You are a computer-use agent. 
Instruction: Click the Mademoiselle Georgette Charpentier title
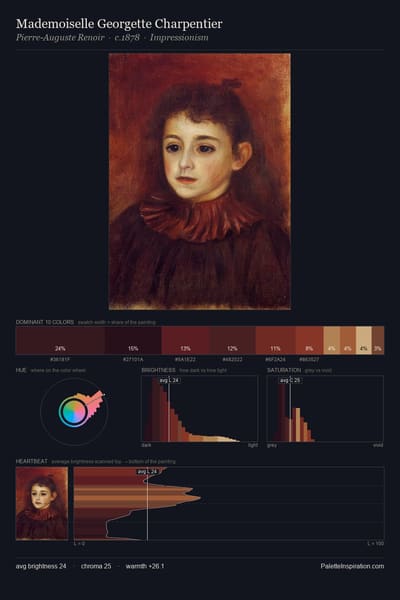pos(119,24)
